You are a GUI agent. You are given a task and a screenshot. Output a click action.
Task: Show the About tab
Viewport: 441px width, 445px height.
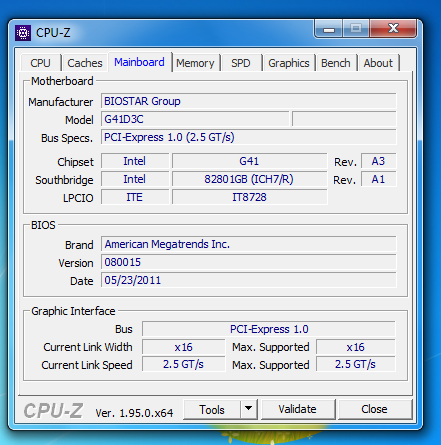pos(378,63)
